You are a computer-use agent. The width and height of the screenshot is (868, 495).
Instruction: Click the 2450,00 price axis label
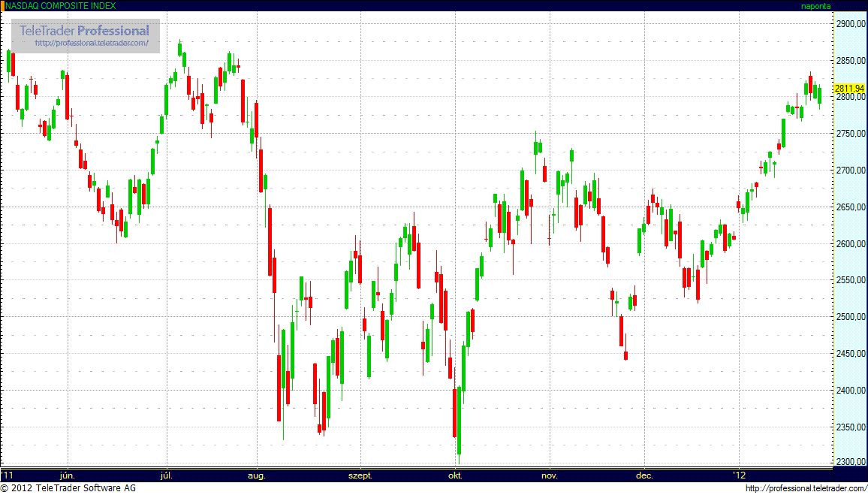(851, 354)
